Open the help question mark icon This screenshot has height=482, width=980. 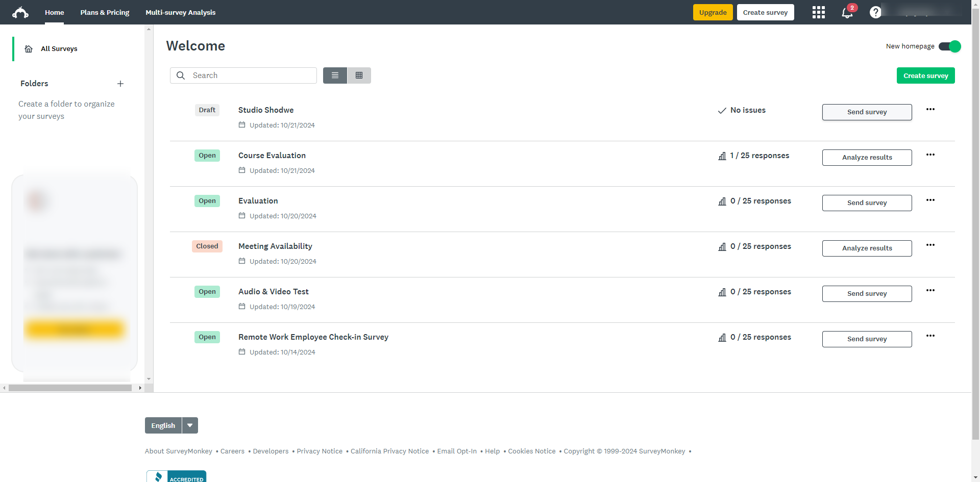pos(875,12)
